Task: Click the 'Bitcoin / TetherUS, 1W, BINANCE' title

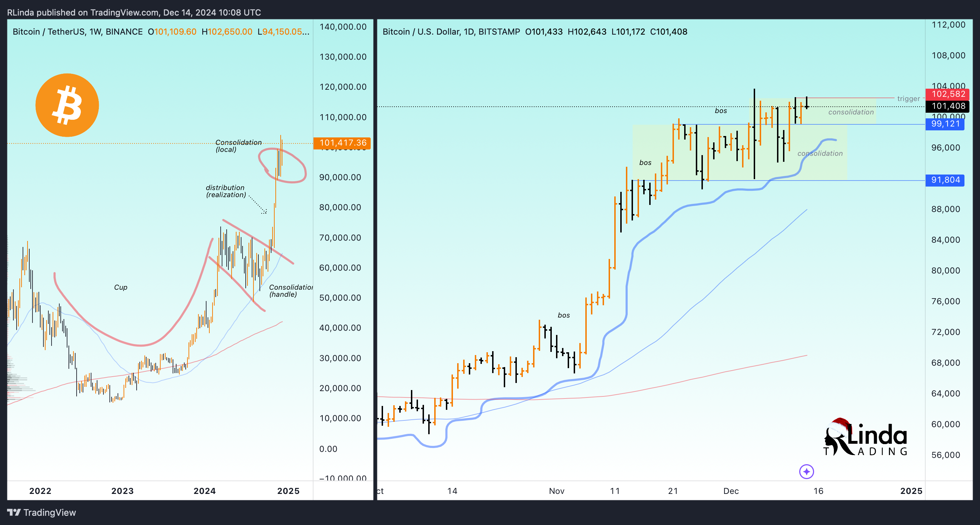Action: pyautogui.click(x=78, y=31)
